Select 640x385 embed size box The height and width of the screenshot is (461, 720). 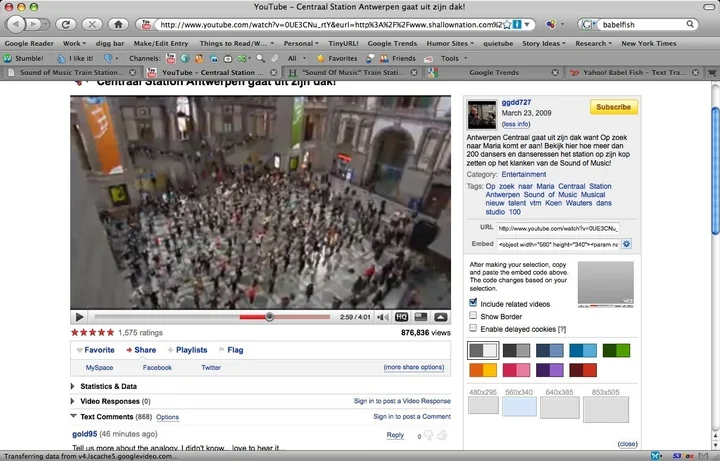click(560, 407)
